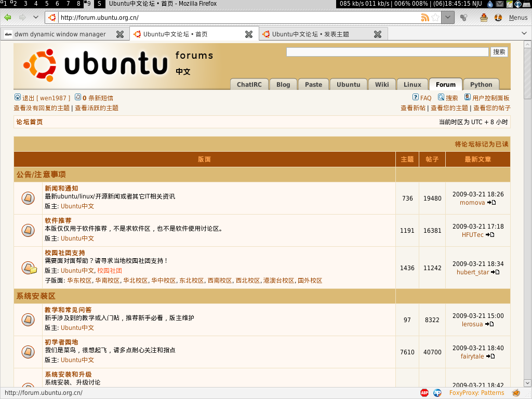The width and height of the screenshot is (532, 399).
Task: Click the fox-globe toolbar icon before Menus
Action: tap(498, 17)
